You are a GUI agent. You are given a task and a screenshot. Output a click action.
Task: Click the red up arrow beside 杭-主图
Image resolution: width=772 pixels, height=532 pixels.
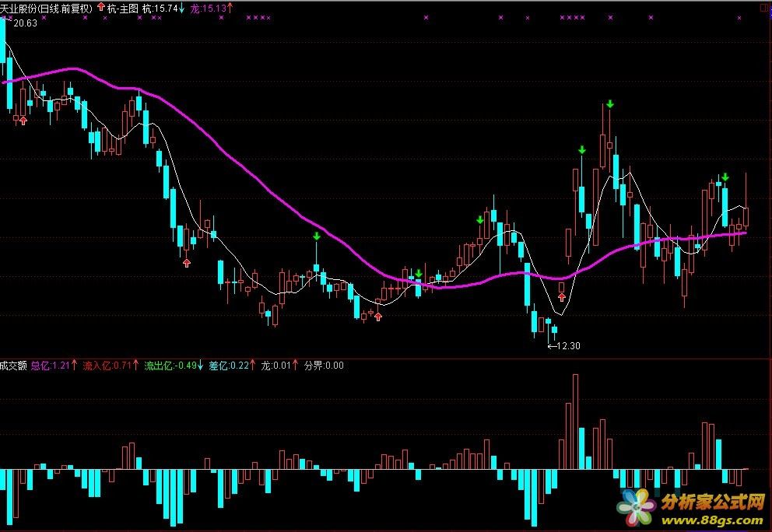tap(101, 7)
